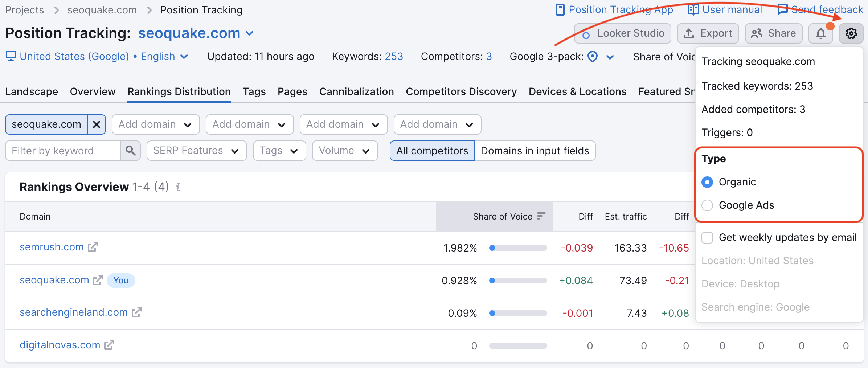
Task: Open seoquake.com domain link in table
Action: coord(54,280)
